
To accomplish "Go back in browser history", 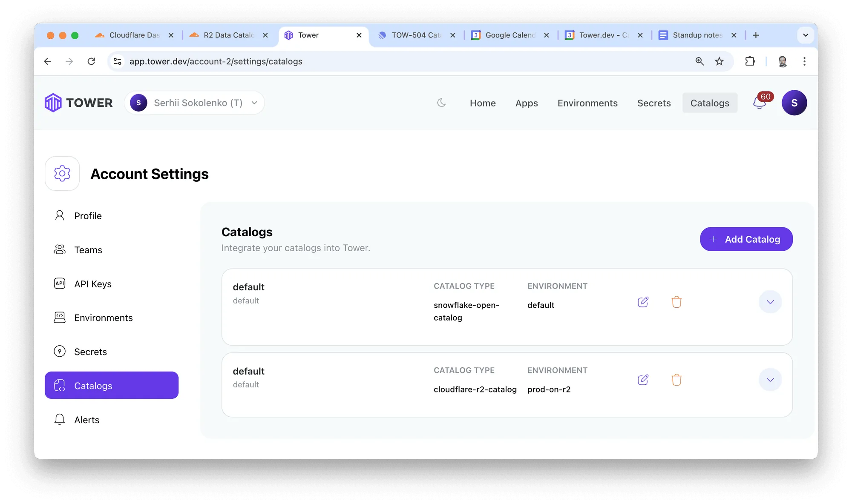I will click(x=48, y=61).
